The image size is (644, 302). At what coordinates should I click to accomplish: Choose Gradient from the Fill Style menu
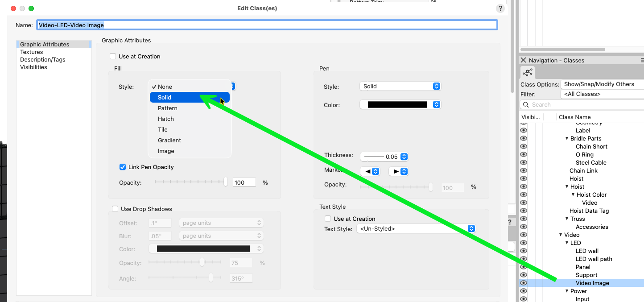(x=169, y=140)
